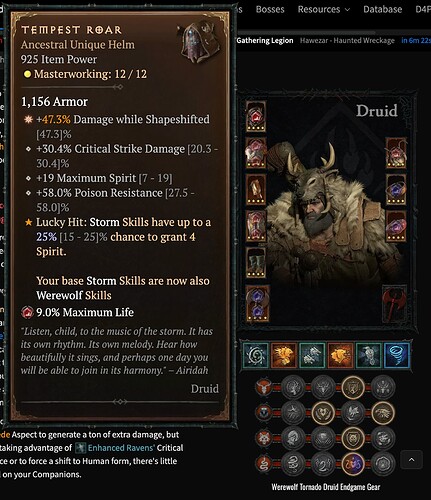
Task: Open the Bosses navigation item
Action: coord(270,9)
